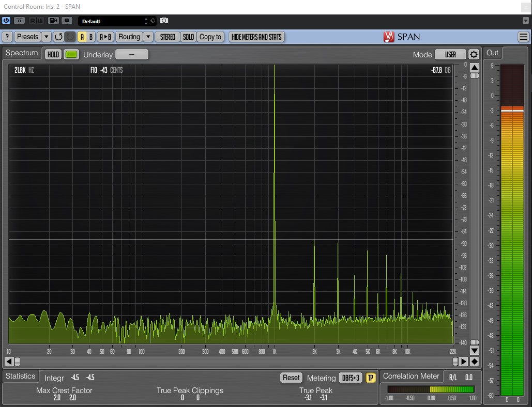The height and width of the screenshot is (407, 532).
Task: Select state A
Action: coord(82,37)
